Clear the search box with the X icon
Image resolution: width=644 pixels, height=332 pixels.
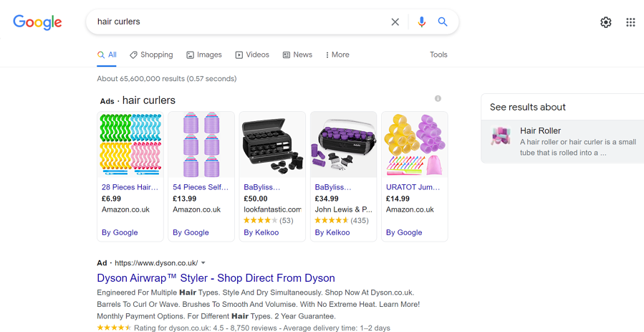(x=395, y=22)
